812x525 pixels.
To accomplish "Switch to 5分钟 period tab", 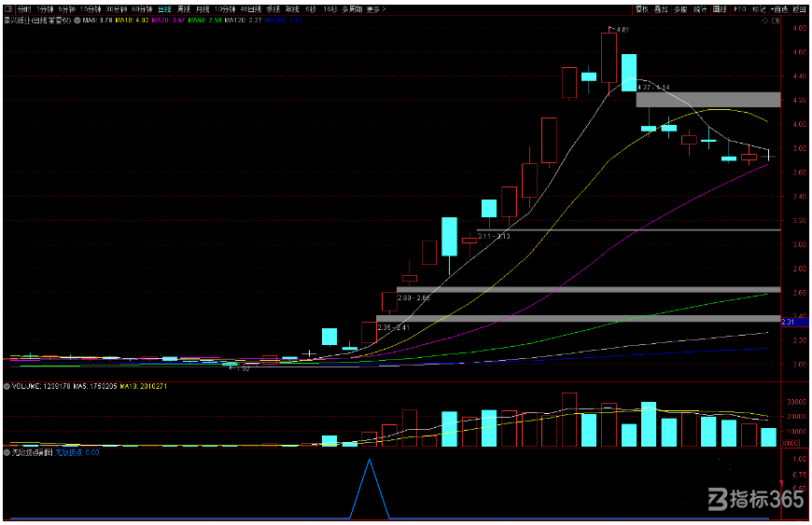I will [x=67, y=9].
